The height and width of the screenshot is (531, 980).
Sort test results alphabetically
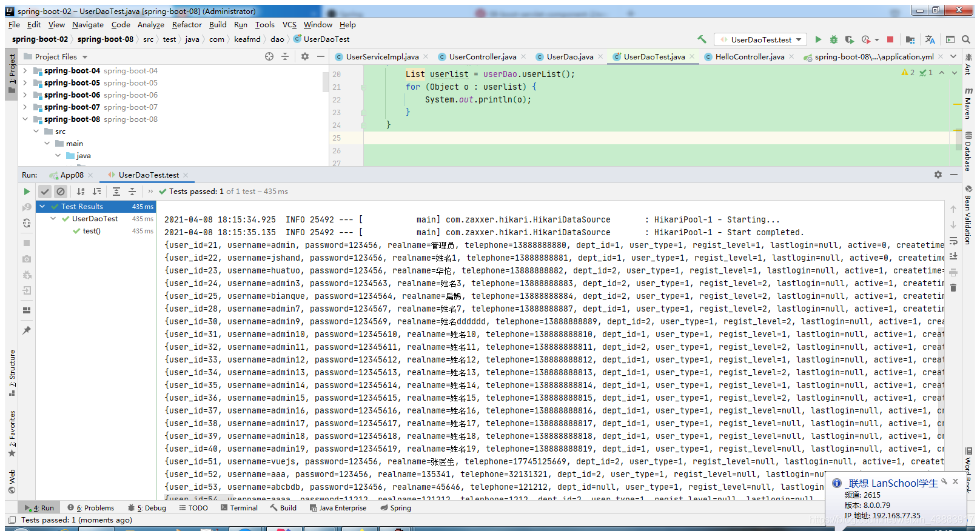click(x=81, y=192)
